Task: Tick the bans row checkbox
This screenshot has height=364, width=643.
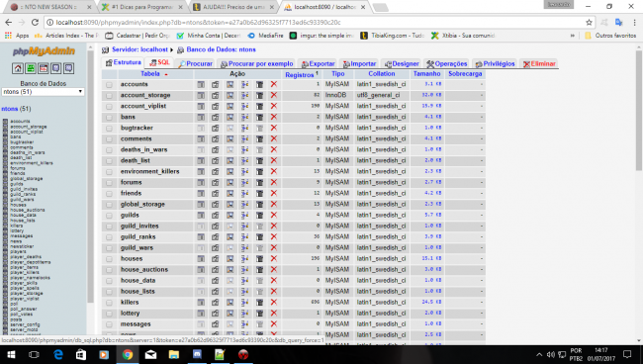Action: click(x=109, y=118)
